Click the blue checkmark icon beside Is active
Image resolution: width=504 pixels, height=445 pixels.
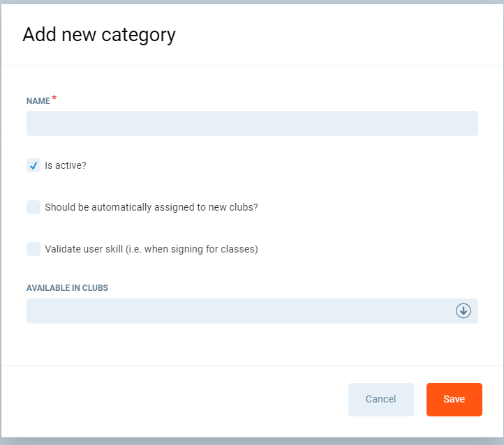34,166
